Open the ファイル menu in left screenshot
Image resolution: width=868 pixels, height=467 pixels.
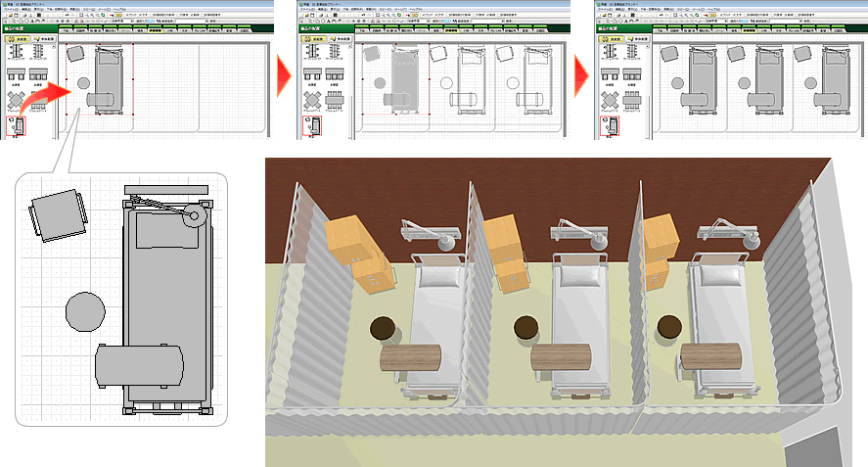[x=12, y=10]
